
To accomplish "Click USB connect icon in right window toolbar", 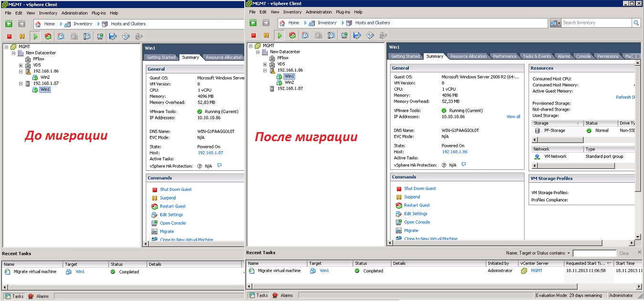I will (x=383, y=35).
